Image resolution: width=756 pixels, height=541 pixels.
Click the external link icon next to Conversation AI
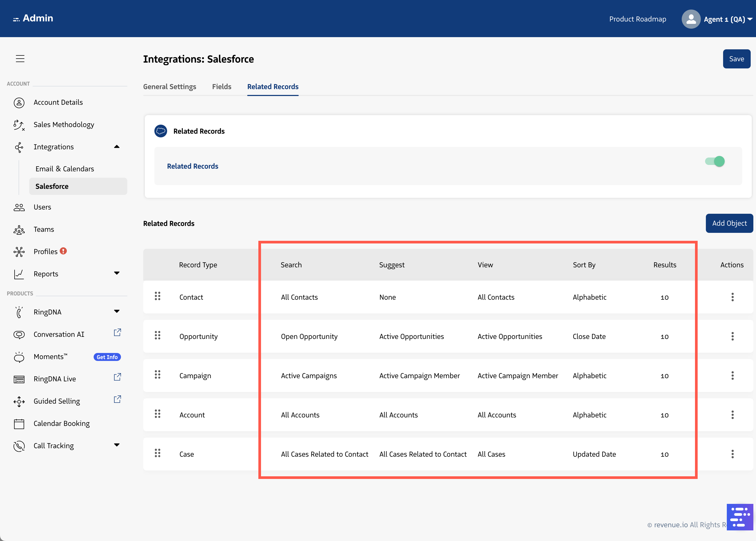(x=117, y=333)
